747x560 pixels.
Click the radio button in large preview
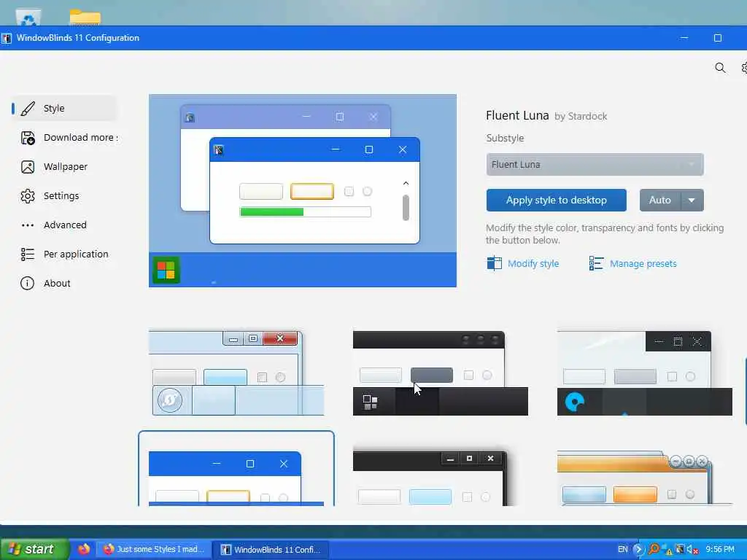pos(368,192)
